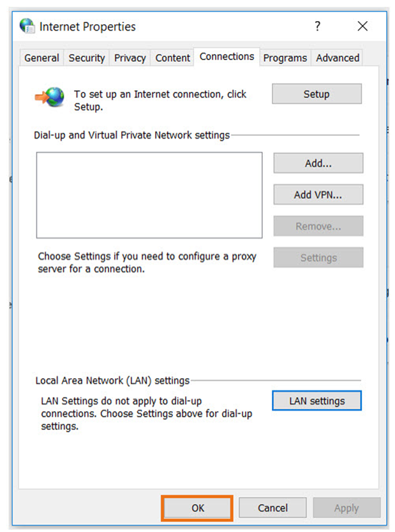Click the Setup button
The height and width of the screenshot is (532, 395).
(317, 93)
